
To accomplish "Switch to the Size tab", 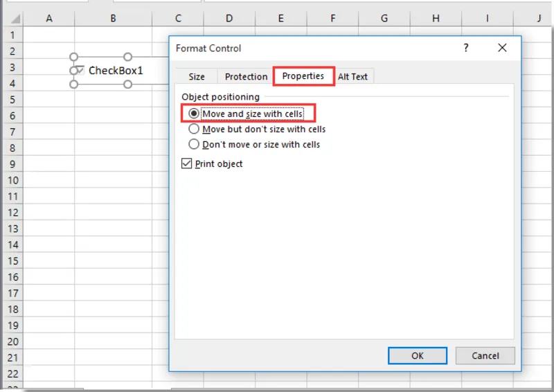I will 197,77.
